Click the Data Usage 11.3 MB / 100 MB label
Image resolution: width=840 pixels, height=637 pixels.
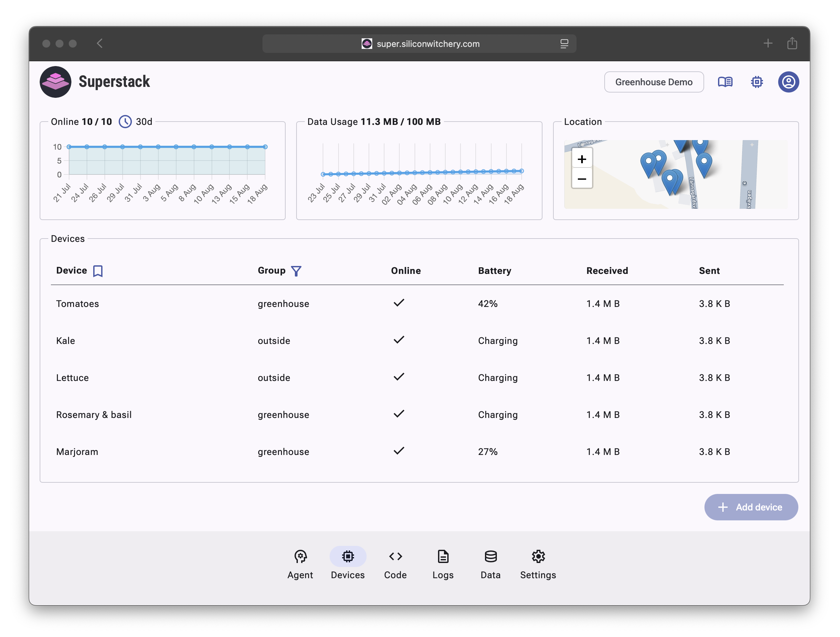click(374, 122)
